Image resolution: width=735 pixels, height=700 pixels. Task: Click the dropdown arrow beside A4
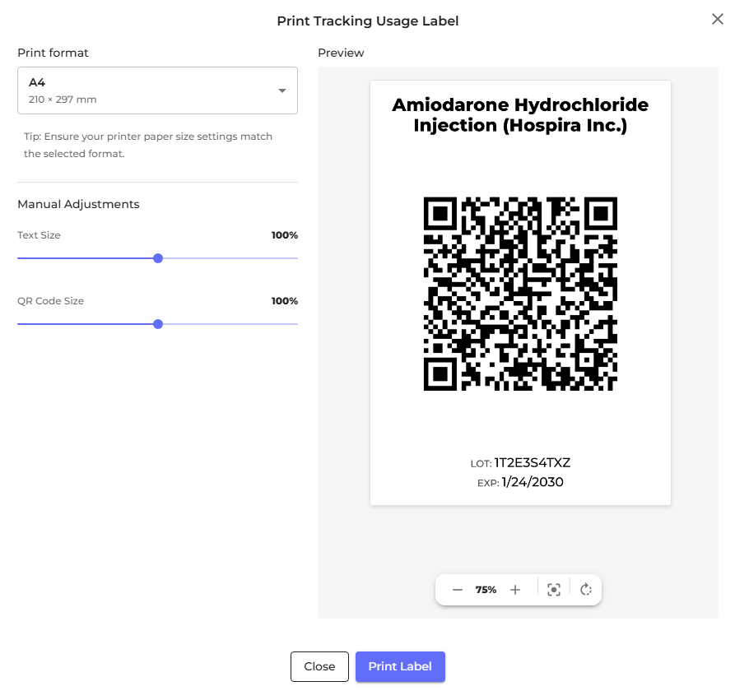pyautogui.click(x=281, y=90)
